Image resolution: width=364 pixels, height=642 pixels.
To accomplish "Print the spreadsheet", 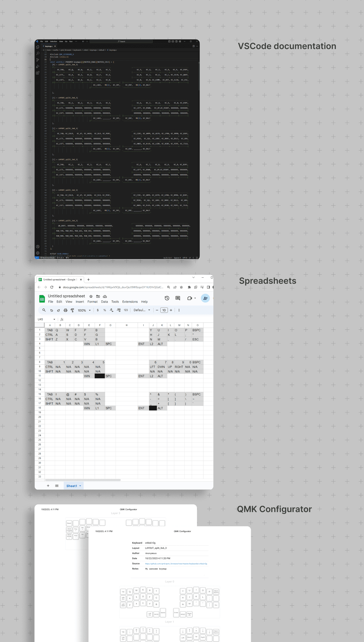I will [x=65, y=310].
